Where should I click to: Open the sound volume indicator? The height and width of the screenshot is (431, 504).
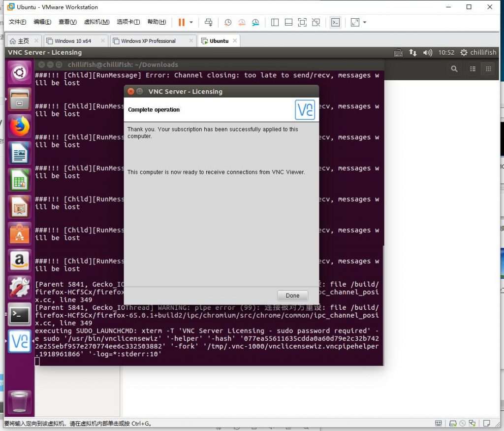tap(428, 52)
